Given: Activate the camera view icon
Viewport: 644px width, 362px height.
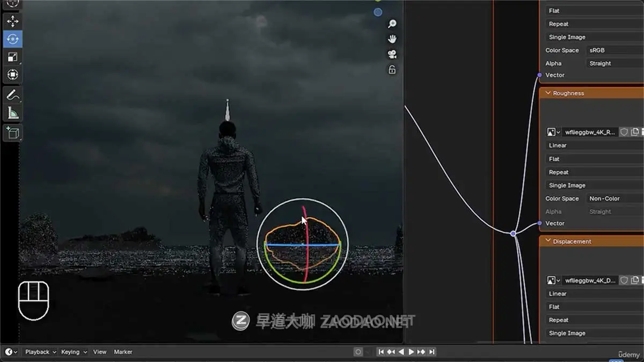Looking at the screenshot, I should [392, 54].
